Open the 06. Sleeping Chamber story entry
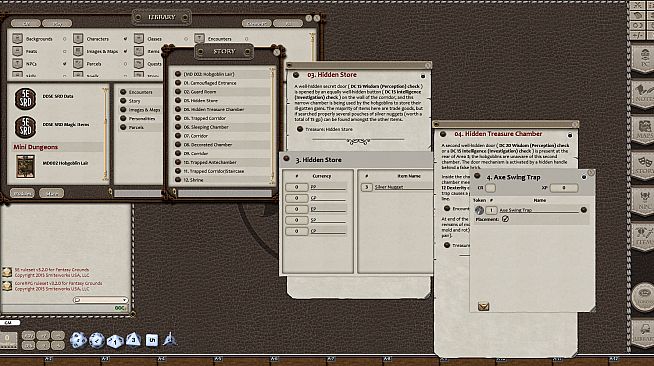Screen dimensions: 654x366 206,127
